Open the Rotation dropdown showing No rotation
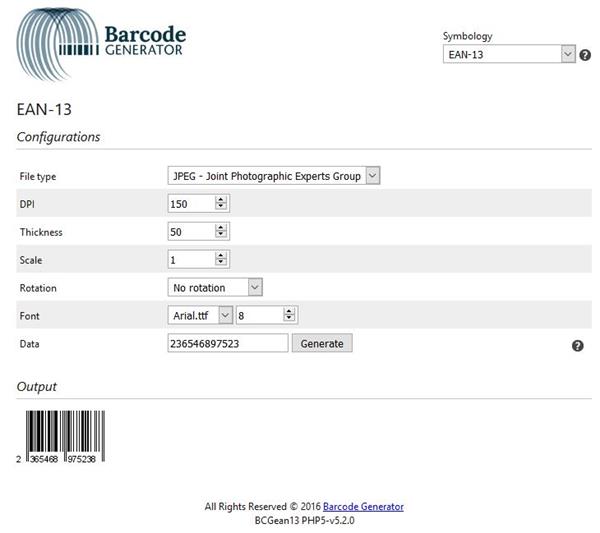This screenshot has width=600, height=533. [x=215, y=287]
